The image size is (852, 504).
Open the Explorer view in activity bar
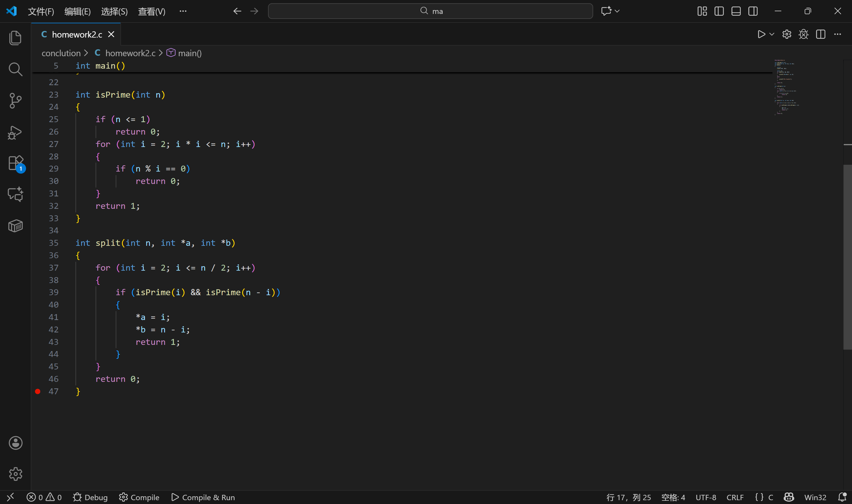click(15, 38)
